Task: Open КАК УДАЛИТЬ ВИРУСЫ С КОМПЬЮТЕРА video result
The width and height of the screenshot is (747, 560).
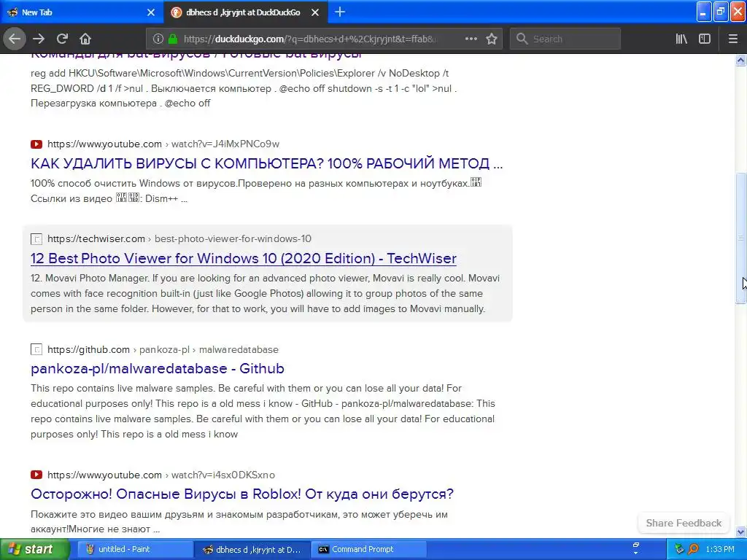Action: 266,163
